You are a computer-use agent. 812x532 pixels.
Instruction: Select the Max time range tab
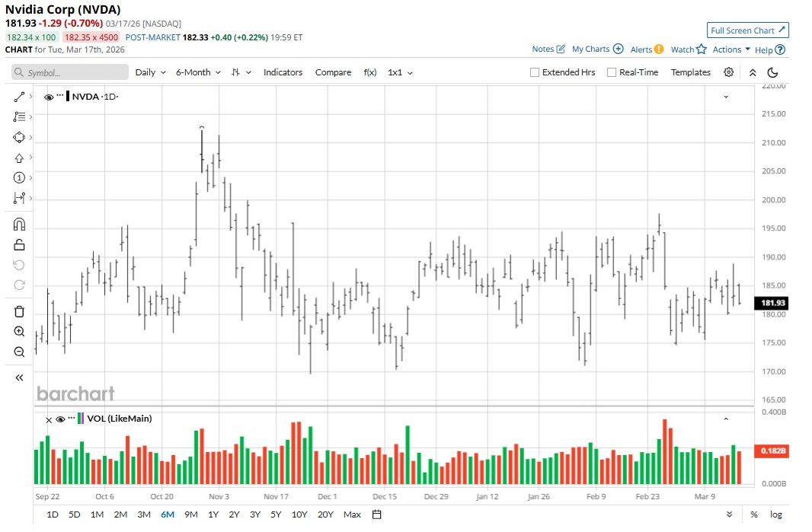pos(352,514)
